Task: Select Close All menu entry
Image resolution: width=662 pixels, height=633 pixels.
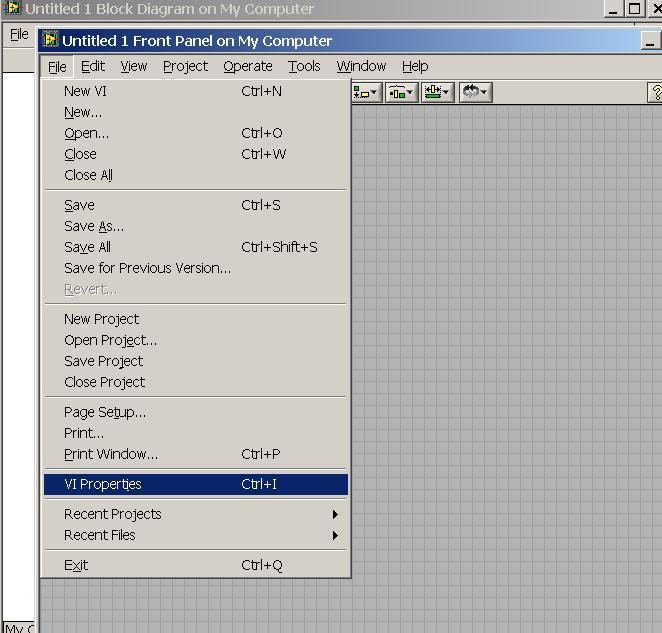Action: tap(196, 175)
